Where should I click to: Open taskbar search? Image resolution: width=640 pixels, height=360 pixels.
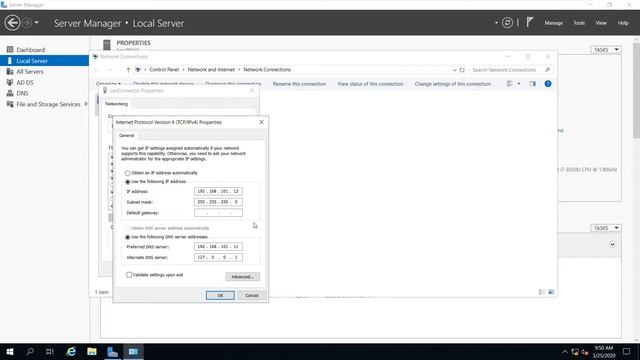[x=30, y=351]
